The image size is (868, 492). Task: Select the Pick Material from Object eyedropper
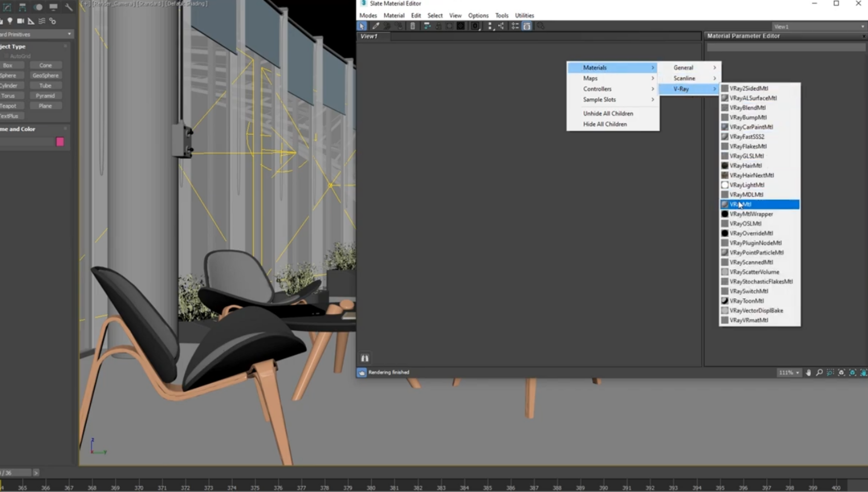pyautogui.click(x=375, y=26)
